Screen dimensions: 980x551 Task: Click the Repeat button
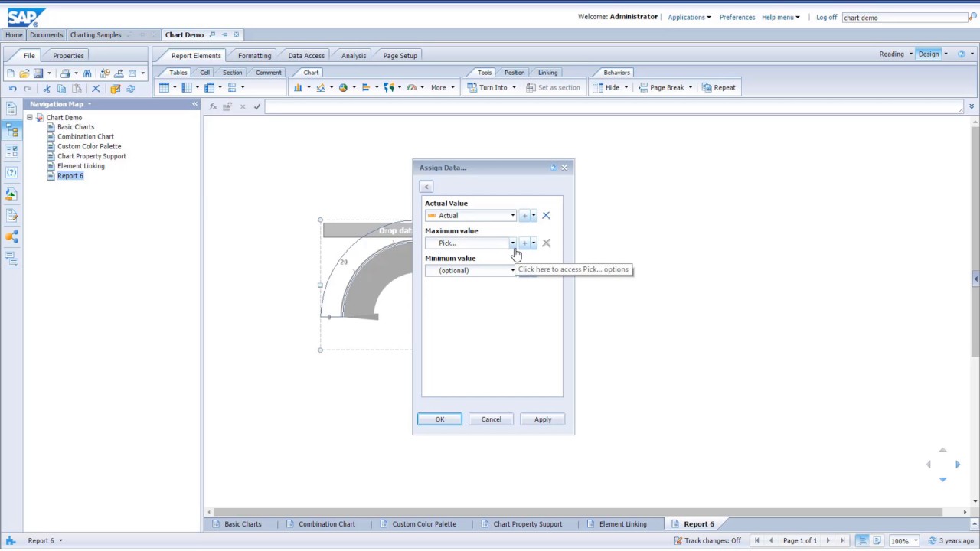(x=719, y=87)
